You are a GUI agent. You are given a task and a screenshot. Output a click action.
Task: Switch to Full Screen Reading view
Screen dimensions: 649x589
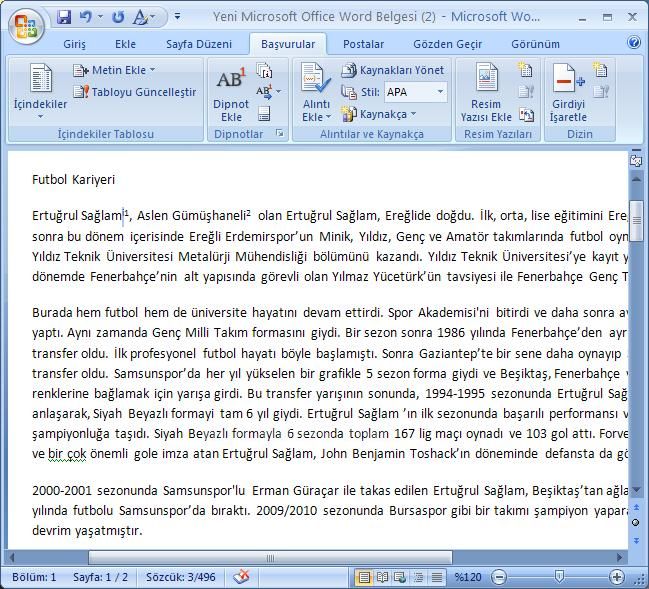tap(382, 577)
